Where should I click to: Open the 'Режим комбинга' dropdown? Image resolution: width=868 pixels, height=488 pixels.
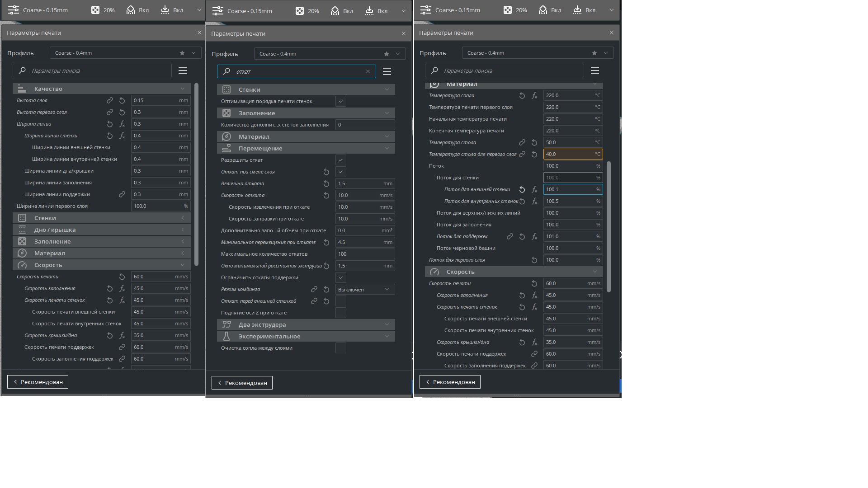click(365, 289)
